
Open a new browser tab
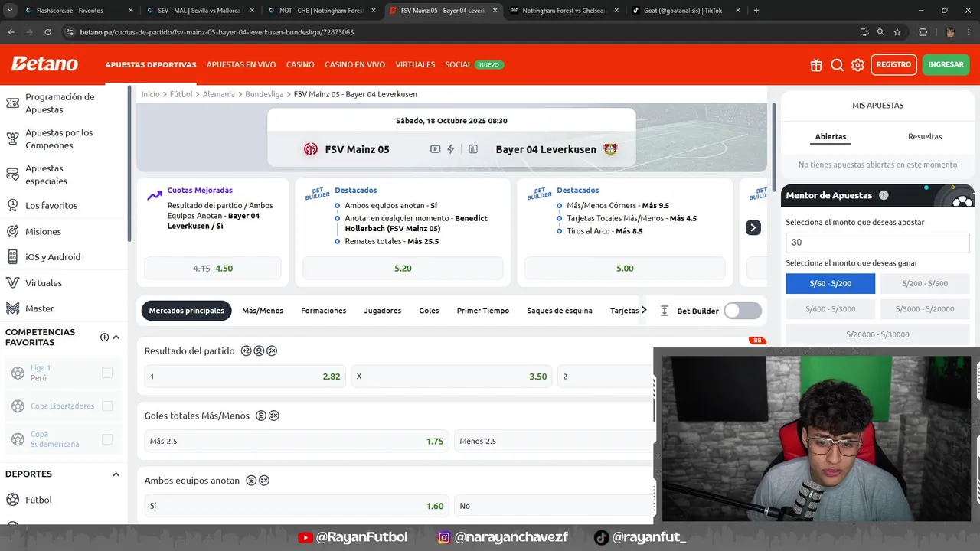[756, 11]
